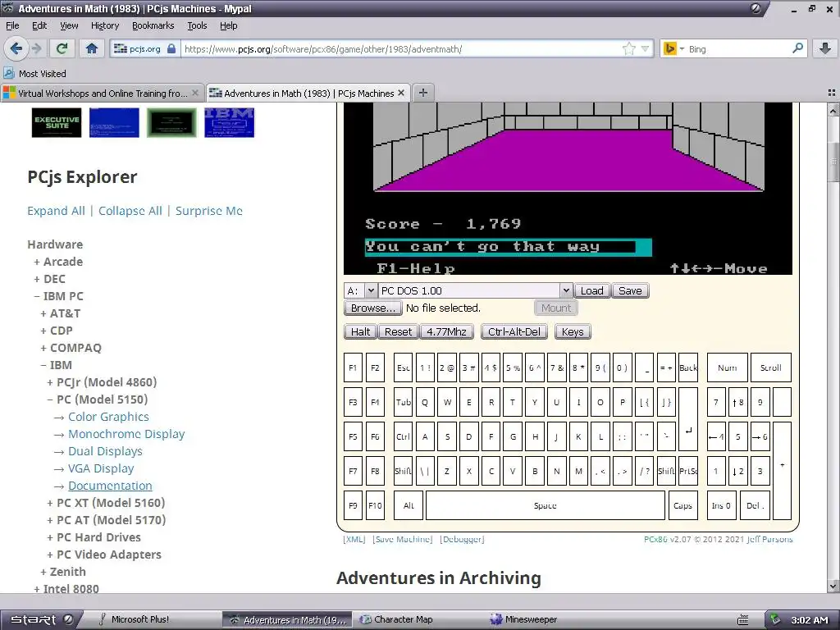The height and width of the screenshot is (630, 840).
Task: Click the Browse... file button
Action: point(373,308)
